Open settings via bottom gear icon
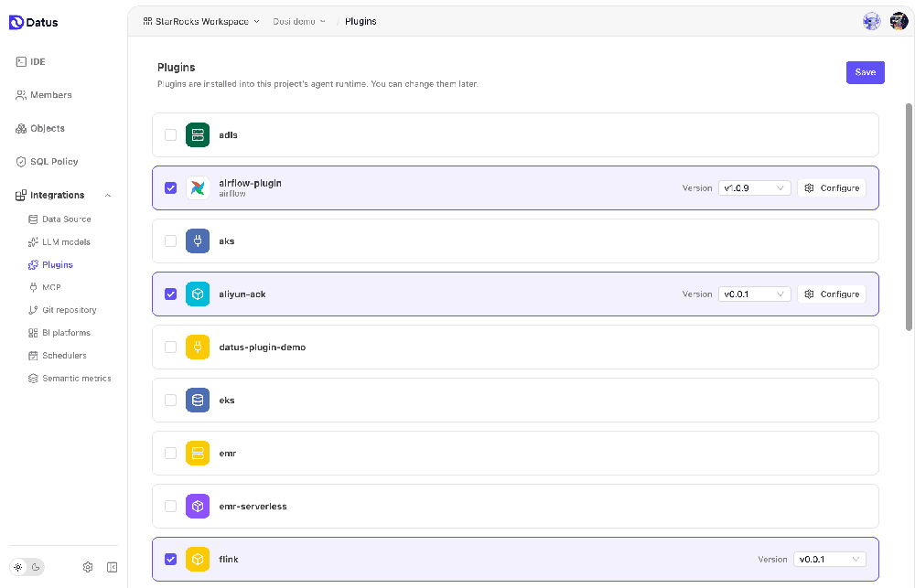 pyautogui.click(x=88, y=567)
